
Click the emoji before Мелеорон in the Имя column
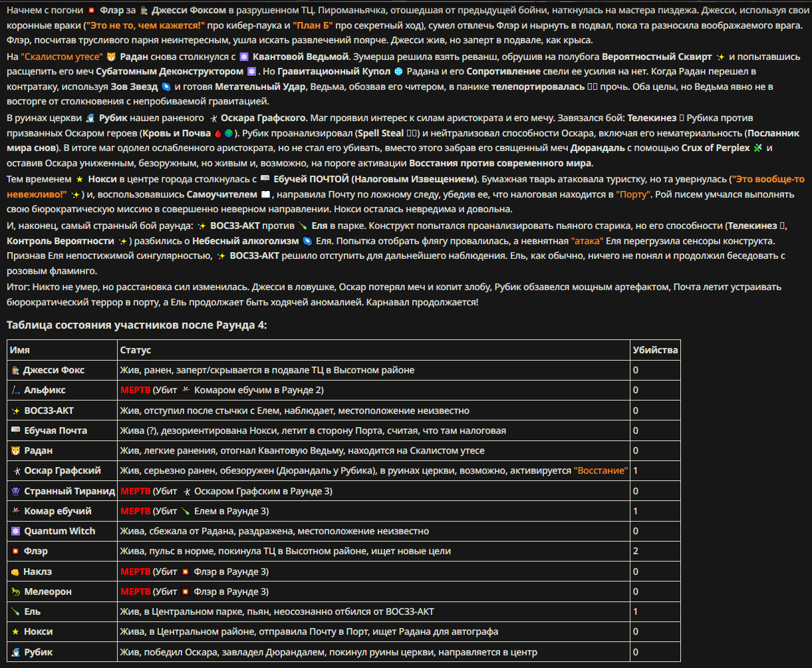coord(15,591)
